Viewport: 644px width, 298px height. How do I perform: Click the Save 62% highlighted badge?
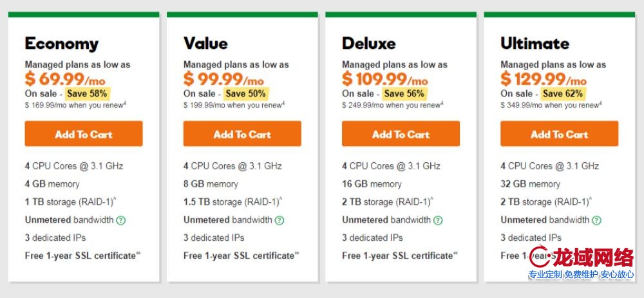coord(562,94)
